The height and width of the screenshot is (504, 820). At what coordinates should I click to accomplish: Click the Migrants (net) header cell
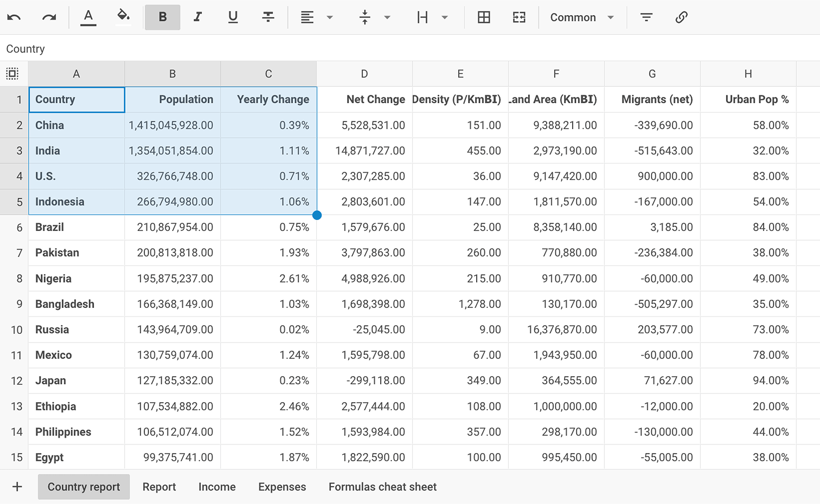click(x=652, y=99)
